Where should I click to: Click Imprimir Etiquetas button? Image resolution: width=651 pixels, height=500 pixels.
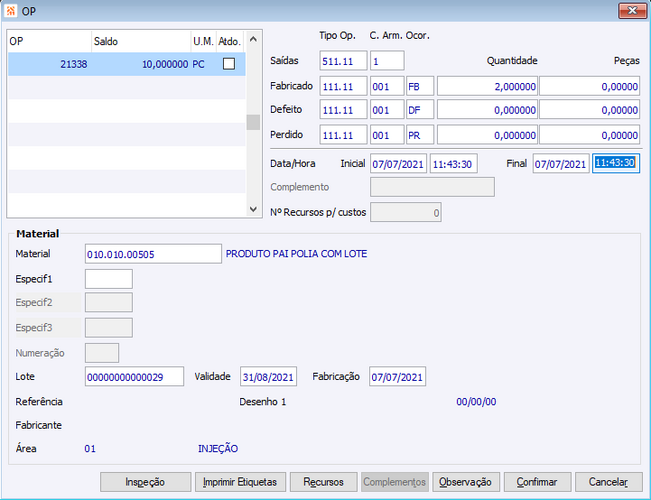point(240,482)
